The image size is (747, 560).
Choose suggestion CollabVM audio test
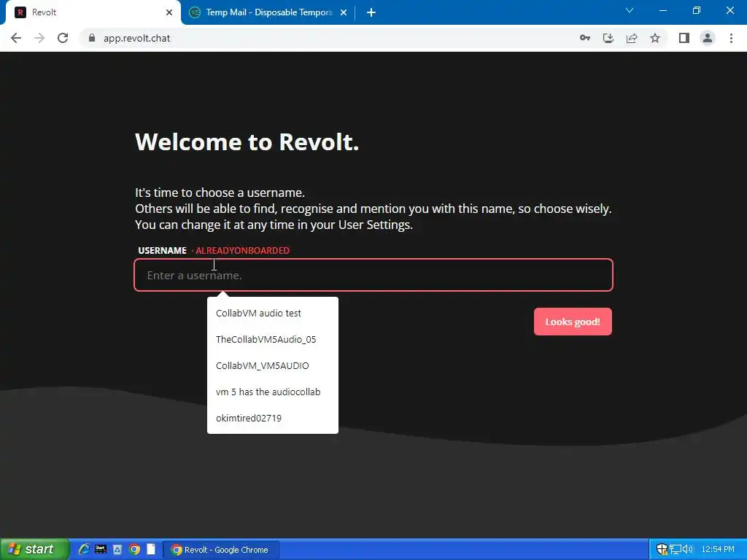click(273, 313)
